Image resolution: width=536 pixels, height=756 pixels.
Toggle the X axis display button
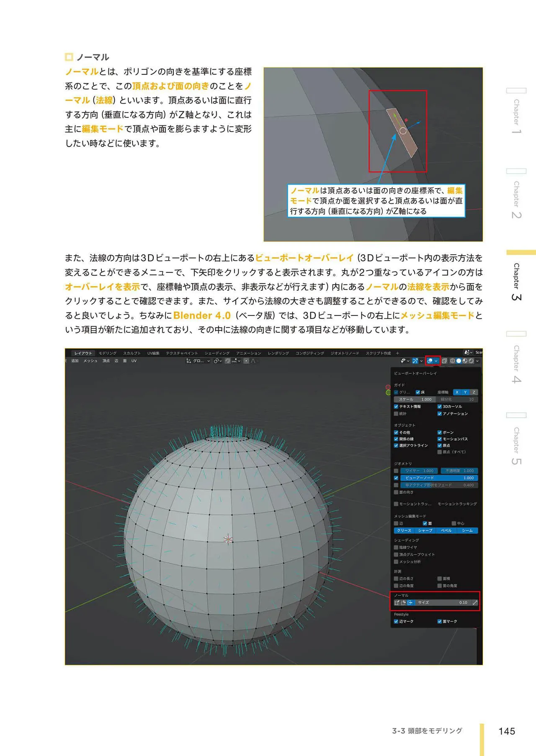click(x=457, y=392)
